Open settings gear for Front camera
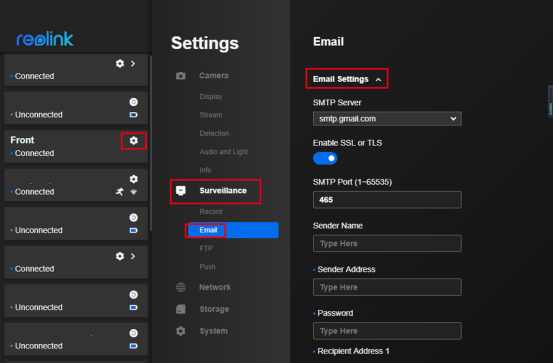The image size is (553, 363). [133, 140]
